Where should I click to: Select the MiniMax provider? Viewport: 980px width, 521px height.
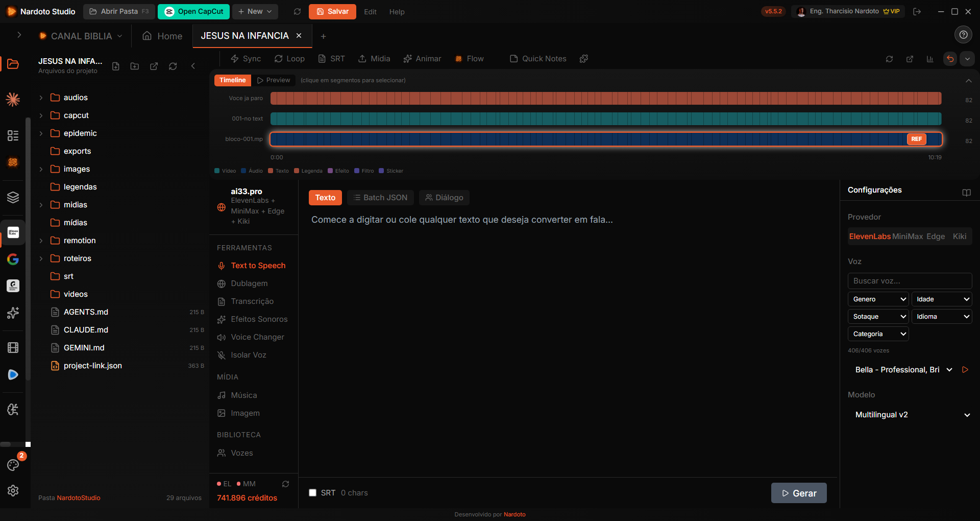pos(908,236)
